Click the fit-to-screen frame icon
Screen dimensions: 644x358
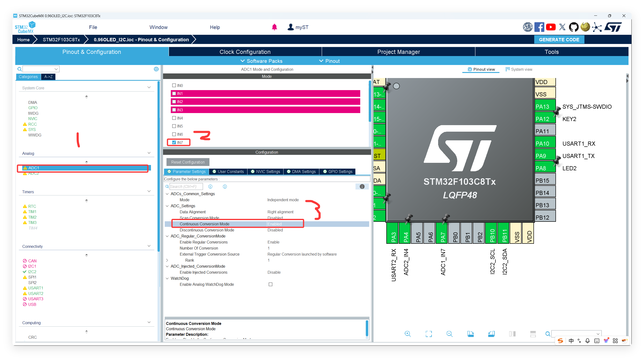tap(428, 334)
